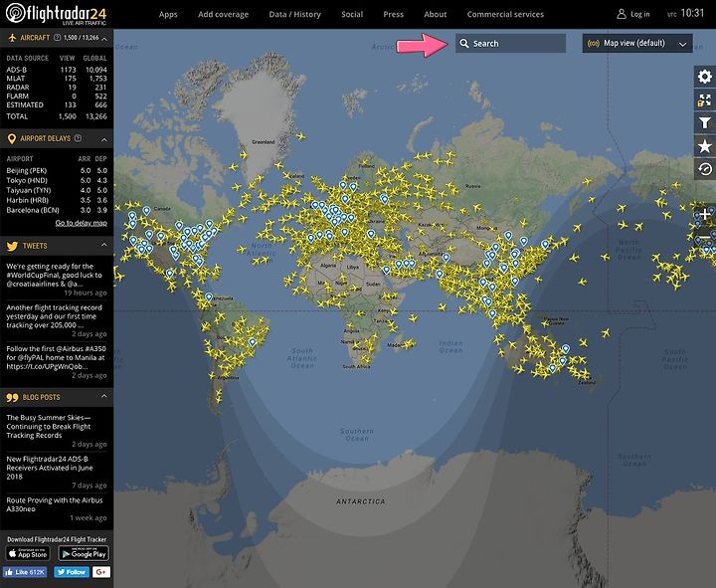Image resolution: width=716 pixels, height=588 pixels.
Task: Open Add coverage menu
Action: [x=224, y=14]
